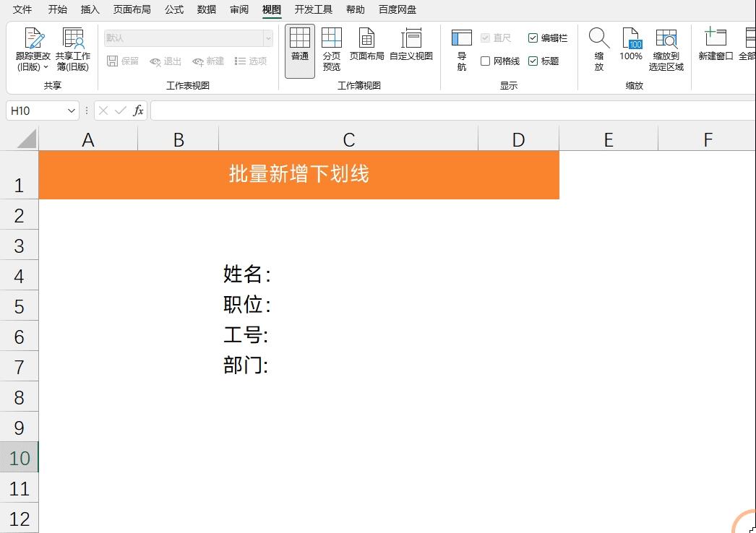Disable the 标题 headings checkbox
The image size is (756, 533).
tap(533, 61)
